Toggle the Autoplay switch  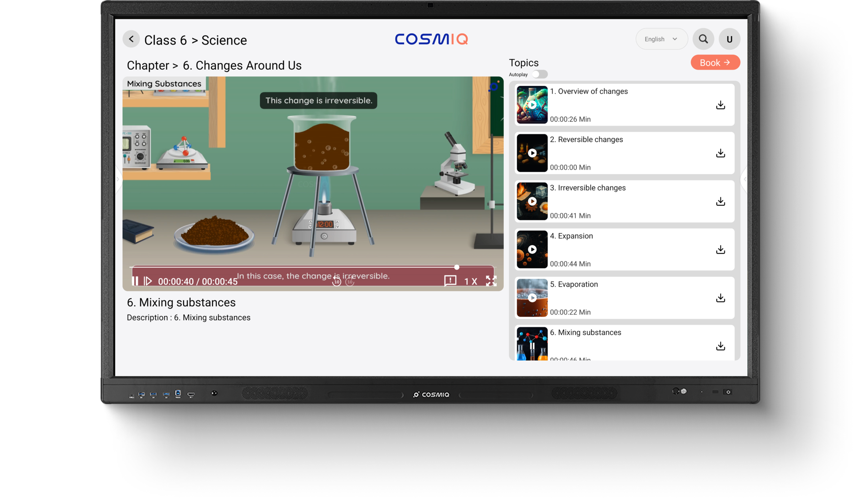coord(540,74)
